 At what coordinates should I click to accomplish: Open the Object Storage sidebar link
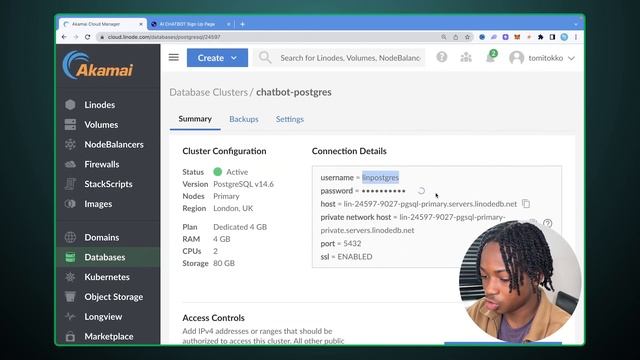tap(113, 297)
